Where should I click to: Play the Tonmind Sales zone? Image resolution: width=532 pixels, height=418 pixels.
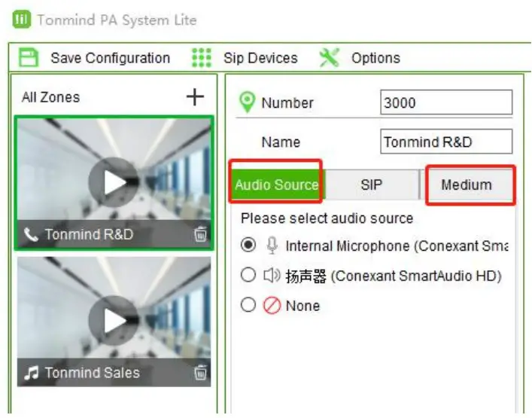(114, 321)
